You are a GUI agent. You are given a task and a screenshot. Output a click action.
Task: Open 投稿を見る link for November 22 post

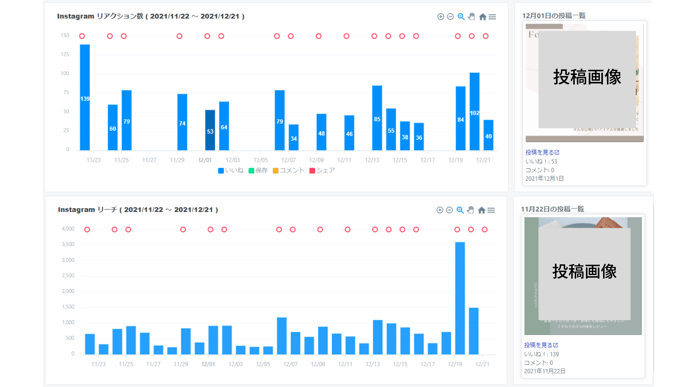click(541, 345)
